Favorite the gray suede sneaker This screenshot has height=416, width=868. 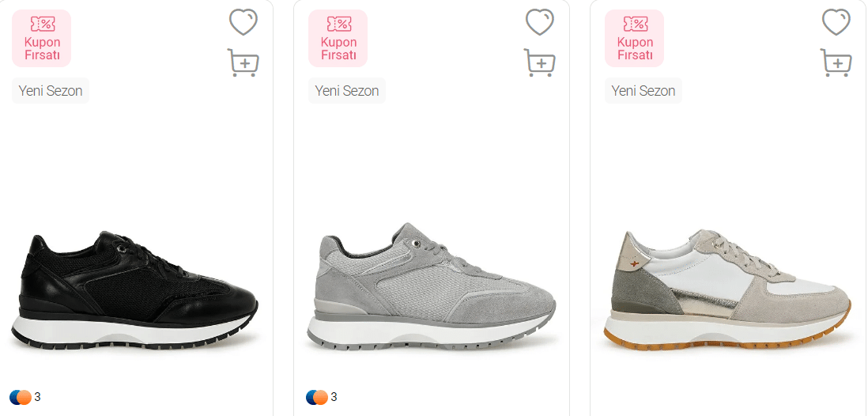tap(540, 22)
